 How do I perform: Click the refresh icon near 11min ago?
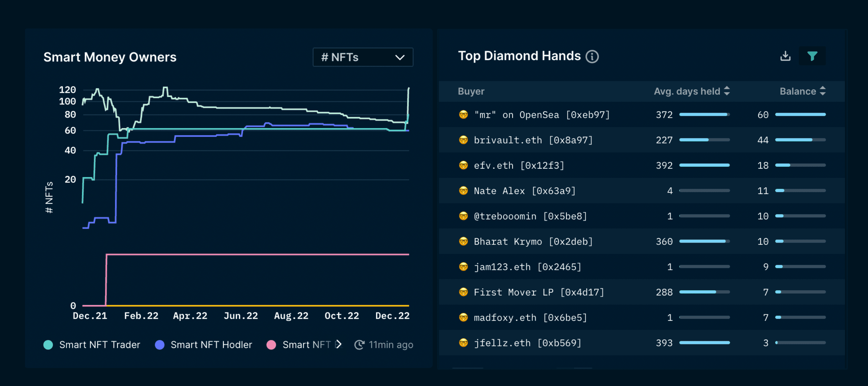coord(359,345)
